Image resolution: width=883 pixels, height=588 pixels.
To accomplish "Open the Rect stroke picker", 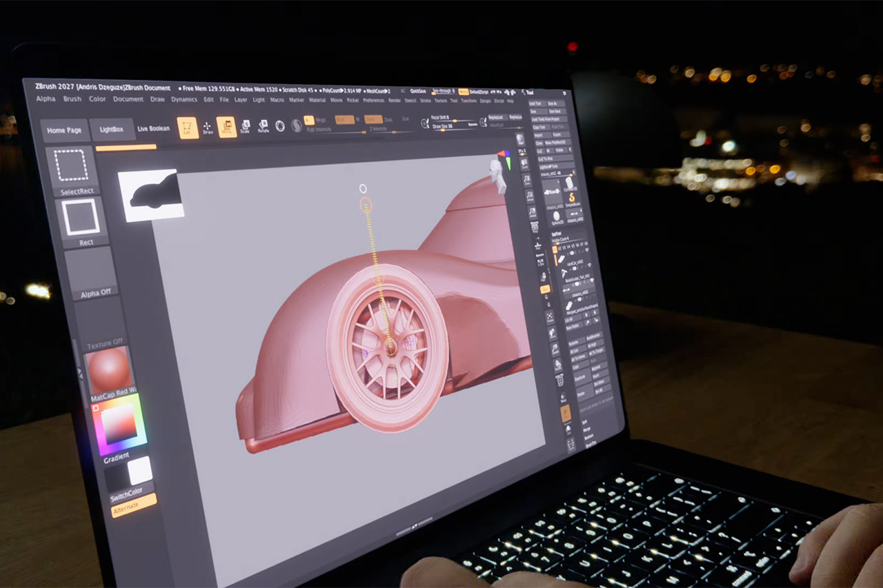I will [82, 222].
